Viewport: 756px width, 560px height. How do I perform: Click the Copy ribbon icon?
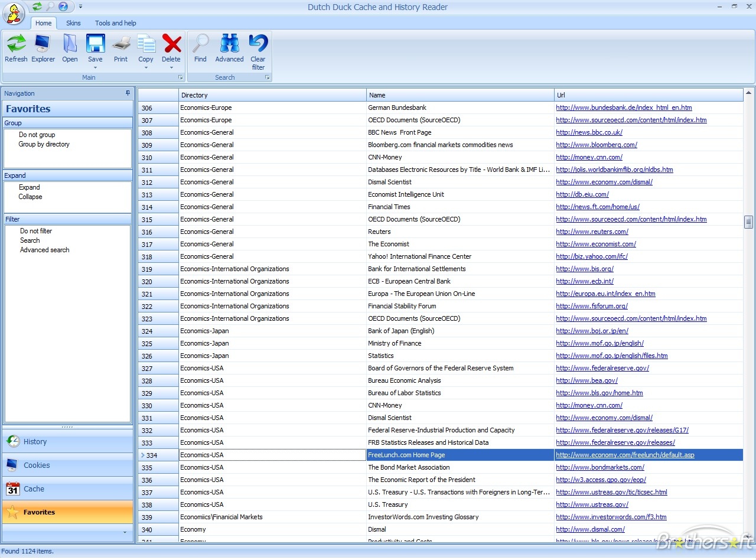coord(146,44)
